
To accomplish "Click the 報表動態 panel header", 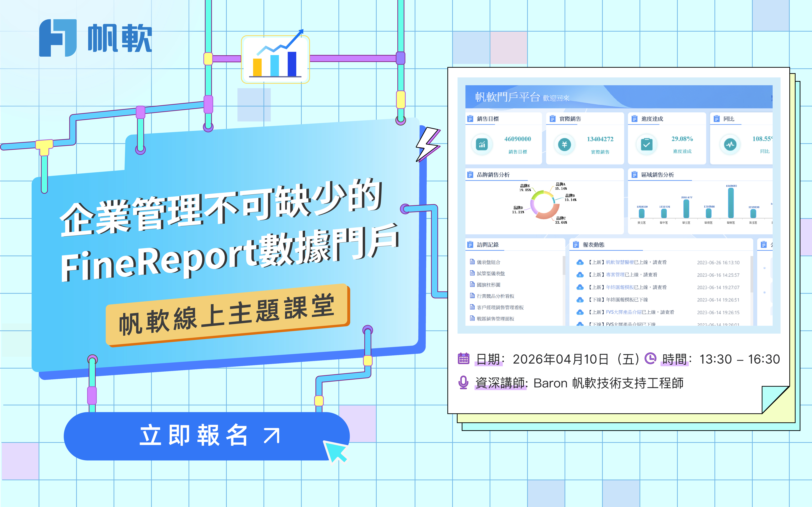I will tap(593, 245).
